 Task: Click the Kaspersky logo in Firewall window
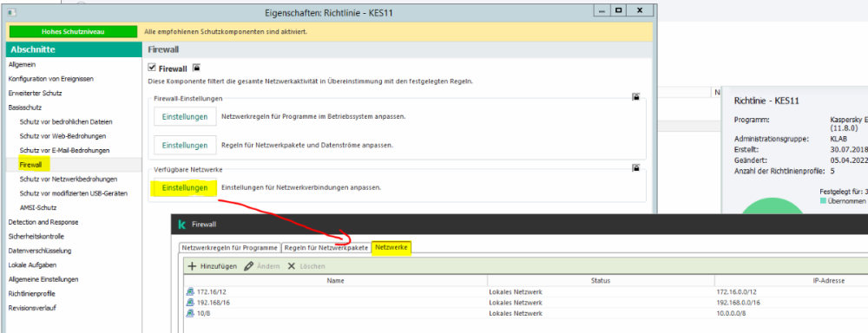181,225
